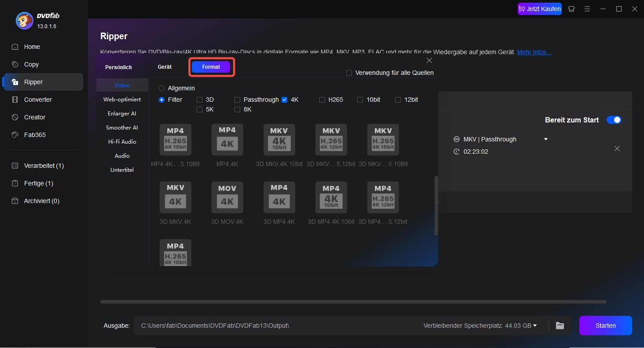Browse output folder with folder icon

(x=560, y=326)
